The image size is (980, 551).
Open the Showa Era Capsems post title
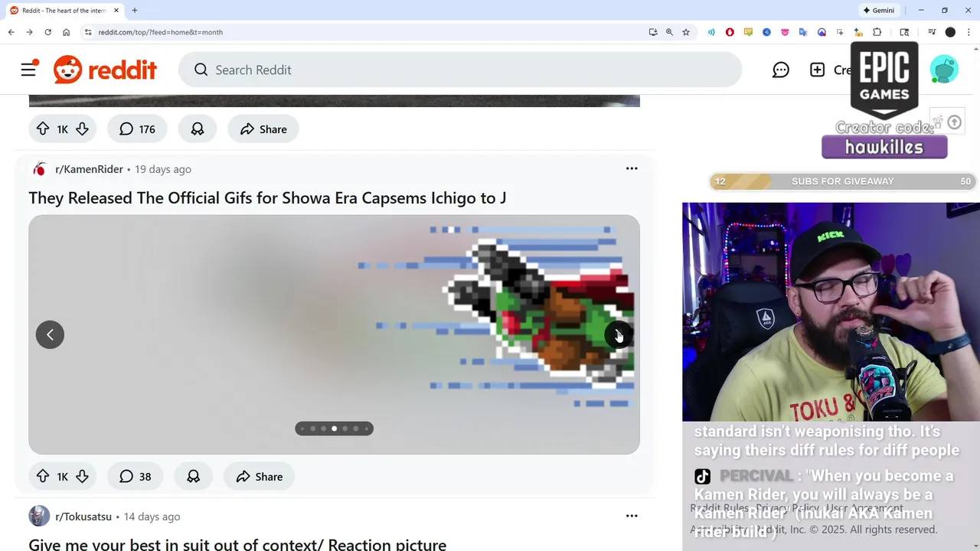[x=267, y=198]
